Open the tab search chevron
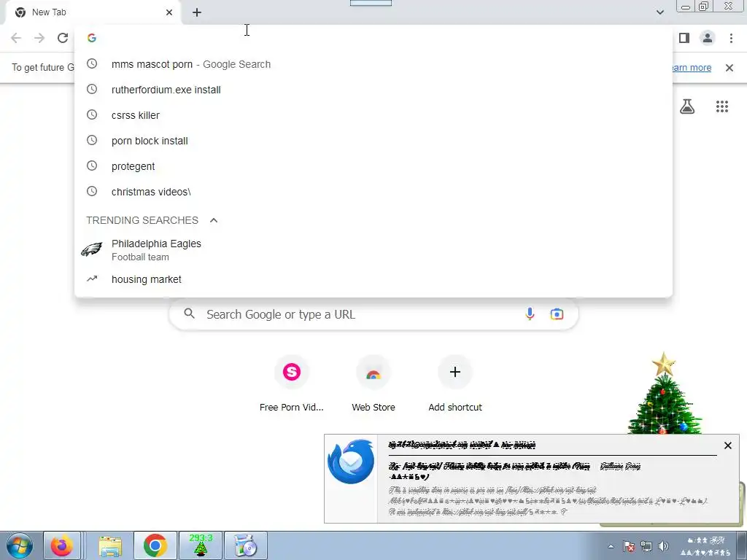Image resolution: width=747 pixels, height=560 pixels. point(659,12)
